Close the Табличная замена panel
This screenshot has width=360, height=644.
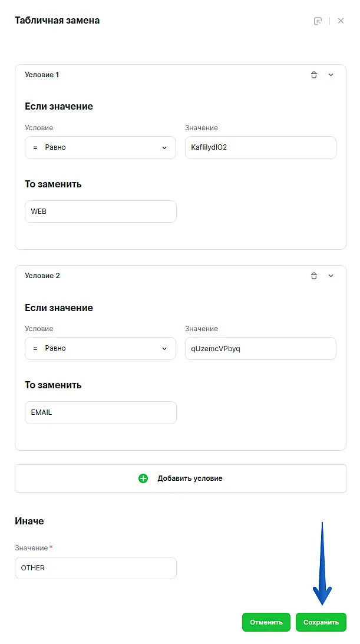click(341, 21)
